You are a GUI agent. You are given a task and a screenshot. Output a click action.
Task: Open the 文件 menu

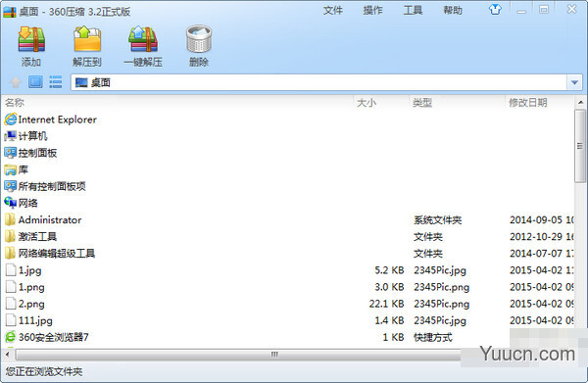pyautogui.click(x=332, y=10)
